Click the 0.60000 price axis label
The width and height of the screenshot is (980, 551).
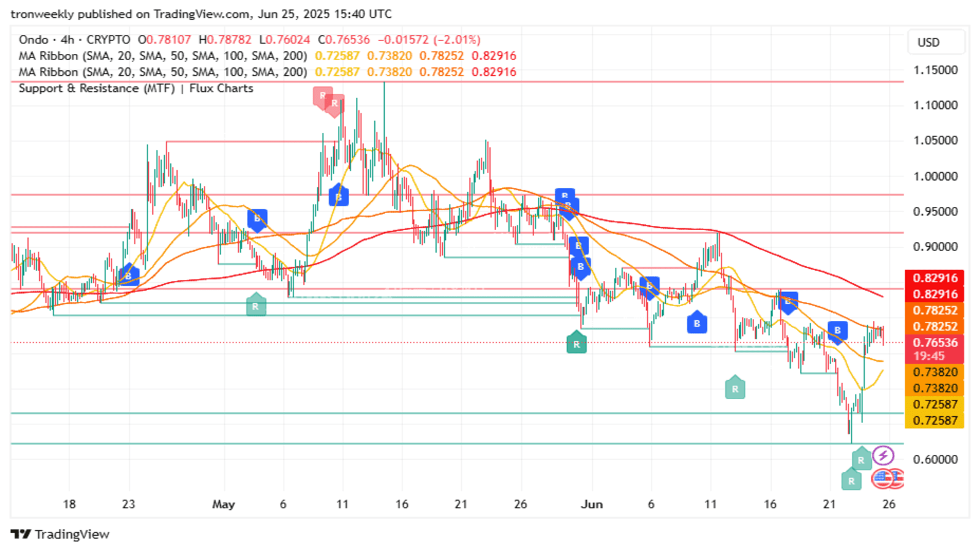(x=935, y=460)
